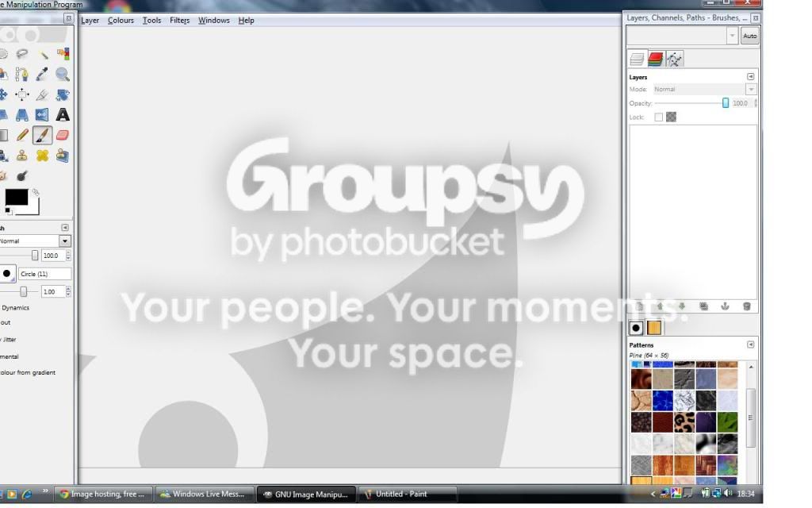Image resolution: width=812 pixels, height=508 pixels.
Task: Open the tool options tab menu arrow
Action: tap(65, 228)
